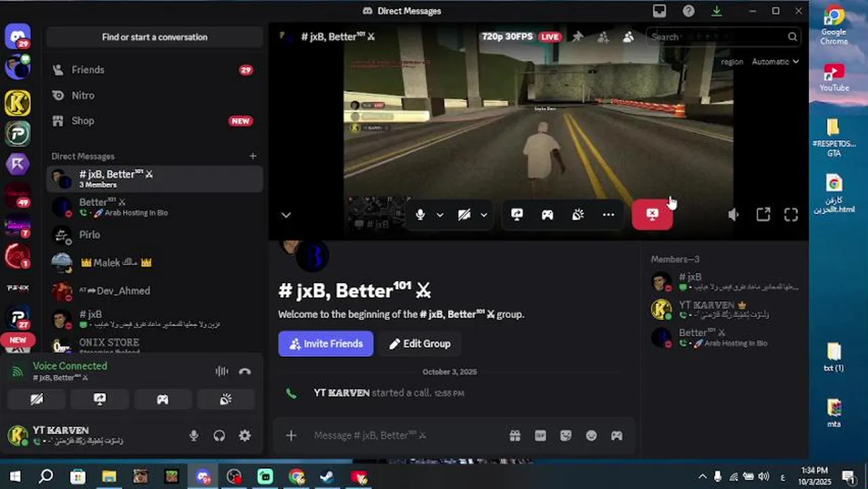Open the Friends page
Image resolution: width=868 pixels, height=489 pixels.
tap(154, 69)
